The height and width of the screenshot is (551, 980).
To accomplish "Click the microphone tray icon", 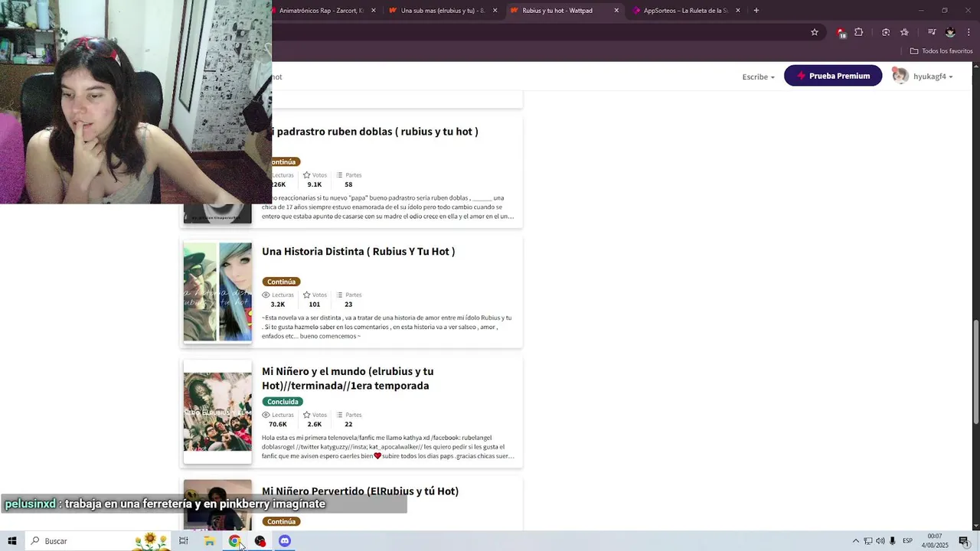I will point(893,541).
